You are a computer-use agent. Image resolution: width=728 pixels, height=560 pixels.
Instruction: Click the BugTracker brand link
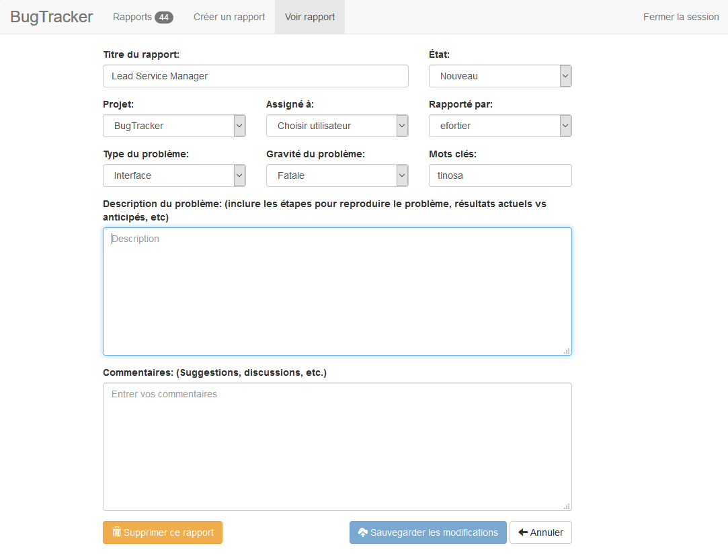click(x=52, y=17)
